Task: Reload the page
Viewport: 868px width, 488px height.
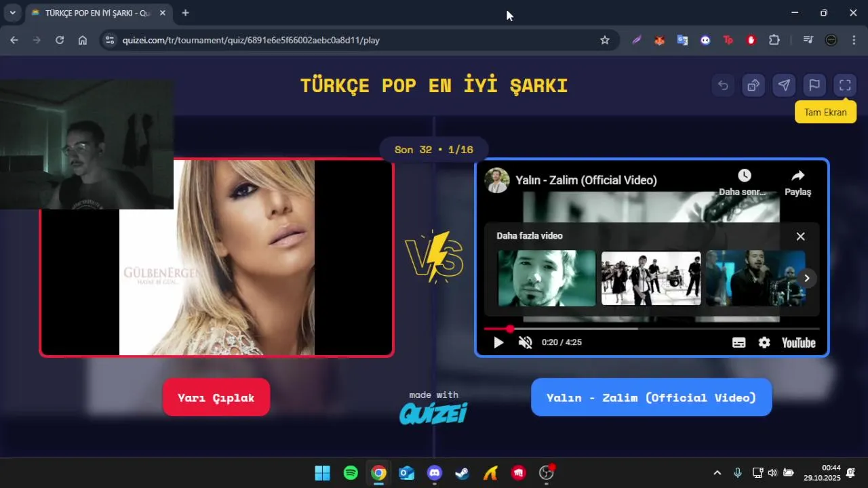Action: (60, 40)
